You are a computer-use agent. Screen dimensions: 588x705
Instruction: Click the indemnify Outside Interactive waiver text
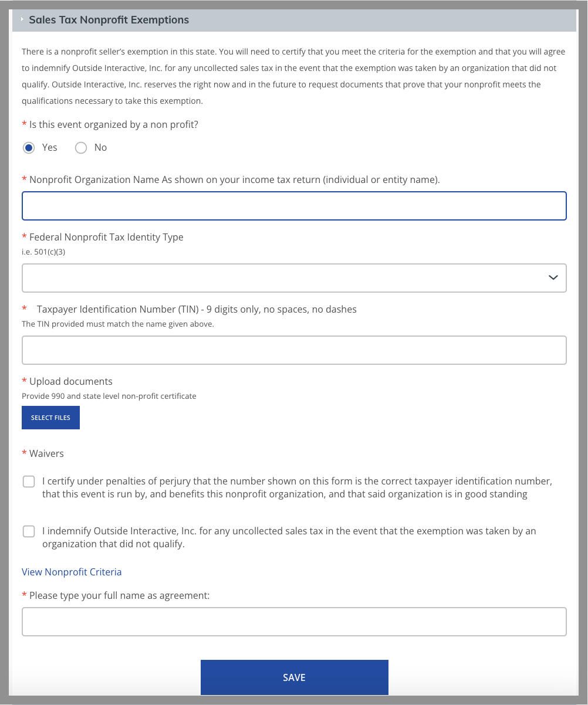pos(289,537)
